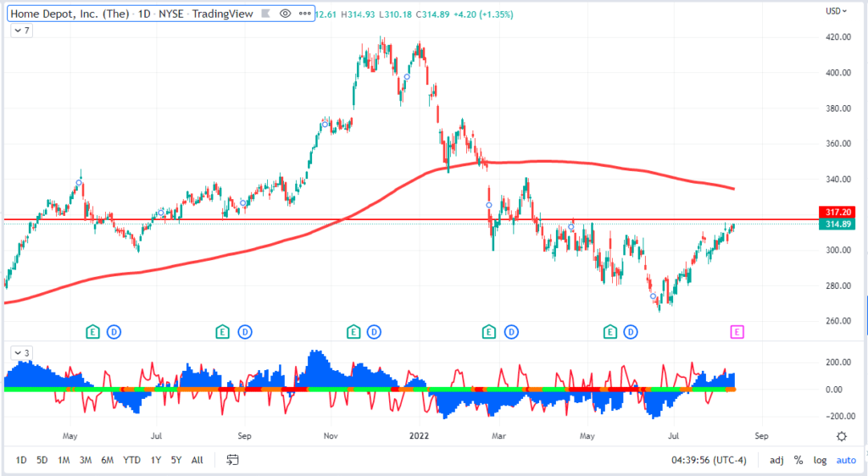Click the pink upcoming earnings E marker

737,332
